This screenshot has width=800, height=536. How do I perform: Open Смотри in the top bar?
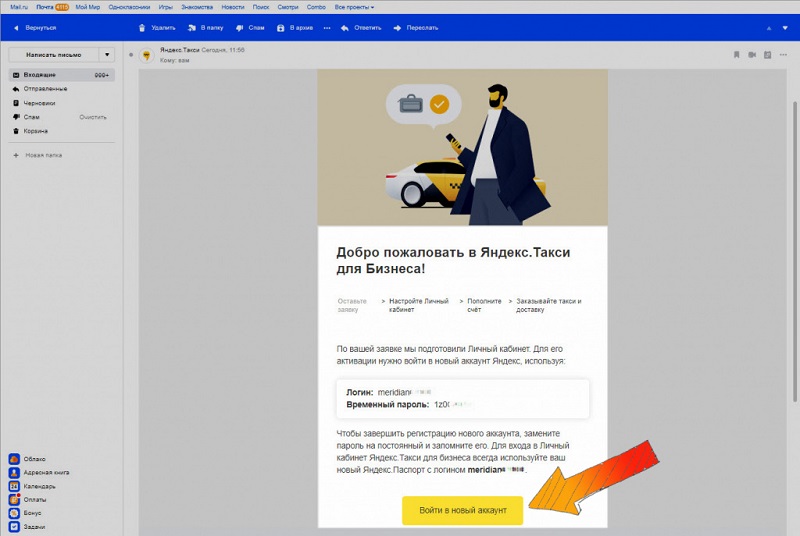point(288,7)
